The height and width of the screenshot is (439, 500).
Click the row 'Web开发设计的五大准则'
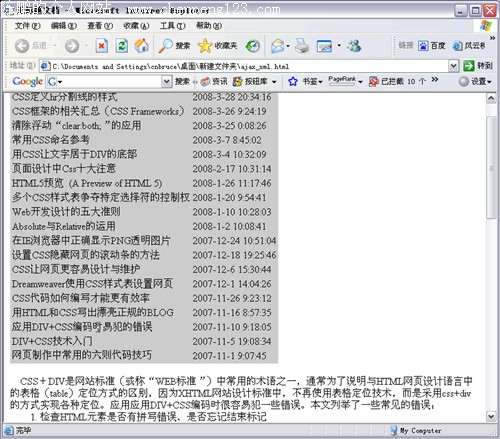[x=144, y=212]
